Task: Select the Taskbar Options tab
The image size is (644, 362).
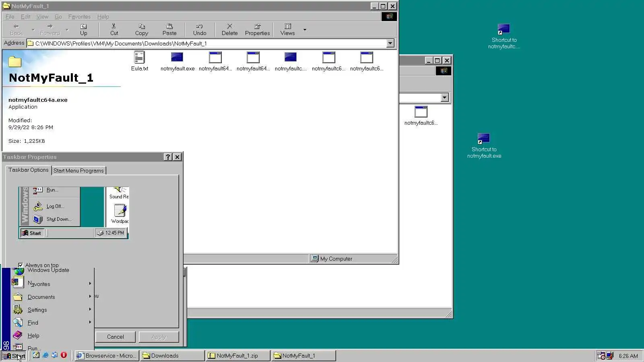Action: (29, 170)
